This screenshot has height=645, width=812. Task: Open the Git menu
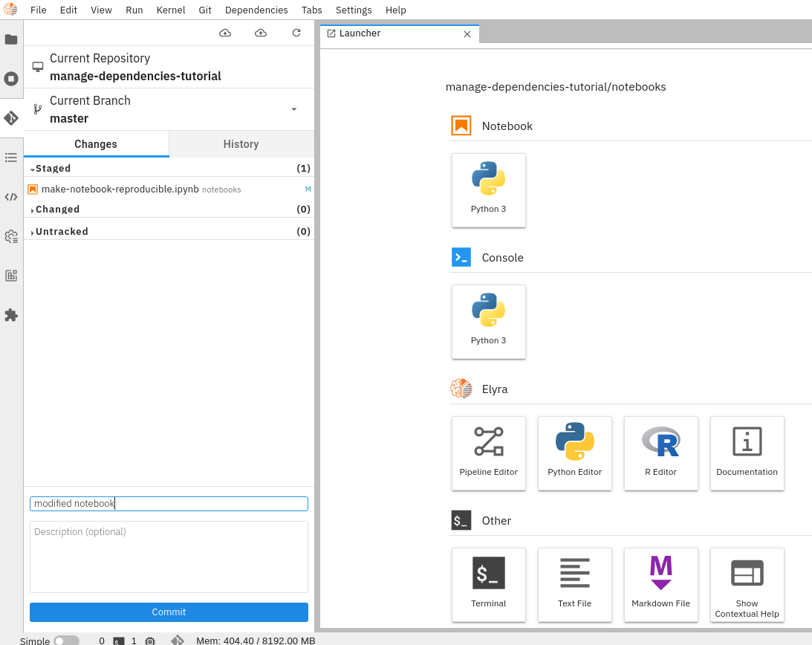(x=205, y=10)
